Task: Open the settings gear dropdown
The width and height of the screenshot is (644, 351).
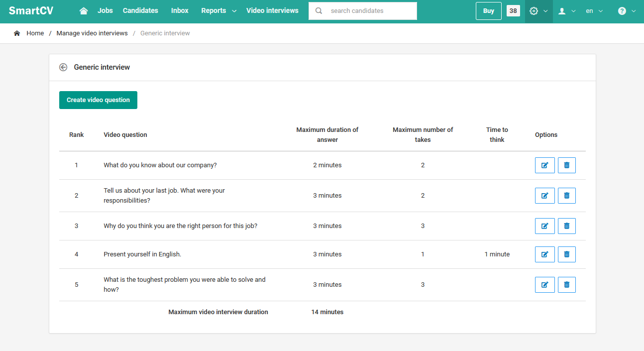Action: click(x=538, y=11)
